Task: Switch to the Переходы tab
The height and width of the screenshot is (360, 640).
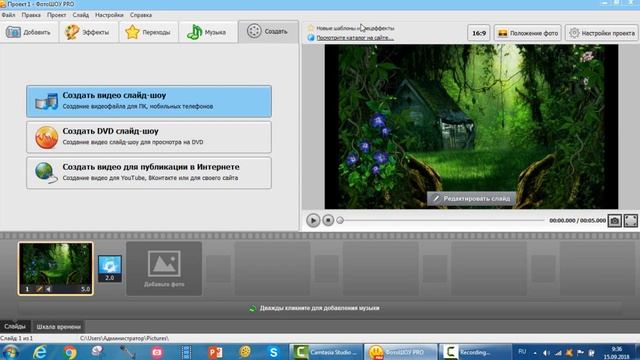Action: coord(149,32)
